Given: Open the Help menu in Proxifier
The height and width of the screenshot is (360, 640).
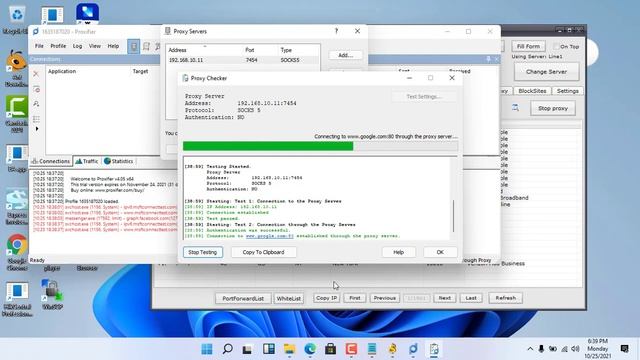Looking at the screenshot, I should pyautogui.click(x=113, y=46).
